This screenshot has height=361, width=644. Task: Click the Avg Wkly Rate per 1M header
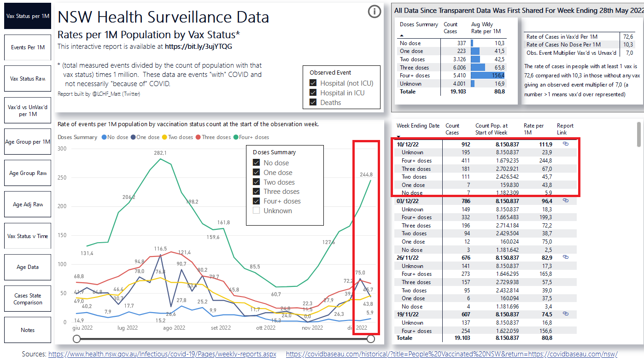click(486, 28)
